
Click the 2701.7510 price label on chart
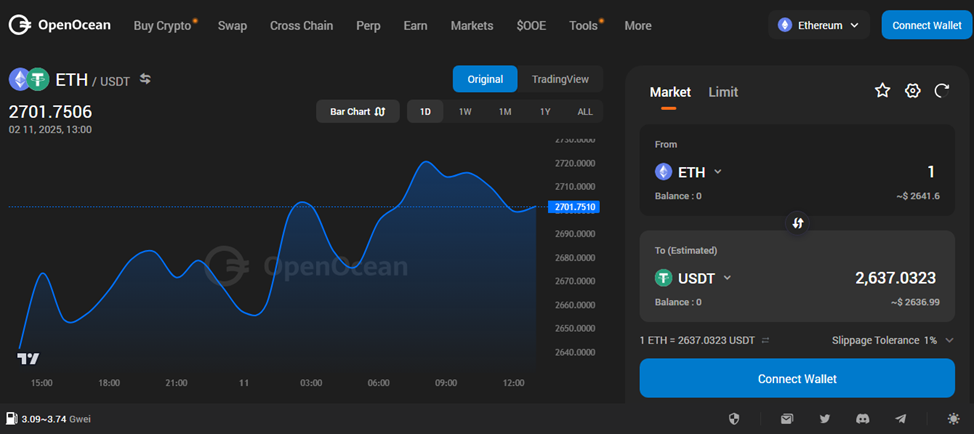click(573, 207)
